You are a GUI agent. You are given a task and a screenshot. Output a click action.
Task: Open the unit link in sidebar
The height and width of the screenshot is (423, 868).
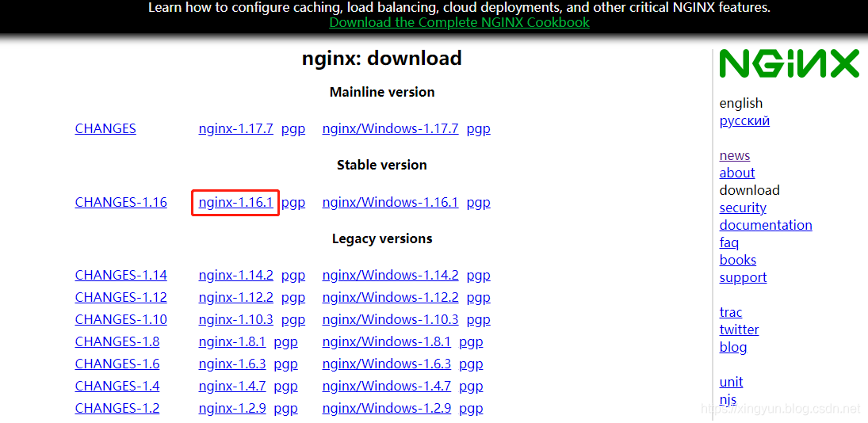731,382
